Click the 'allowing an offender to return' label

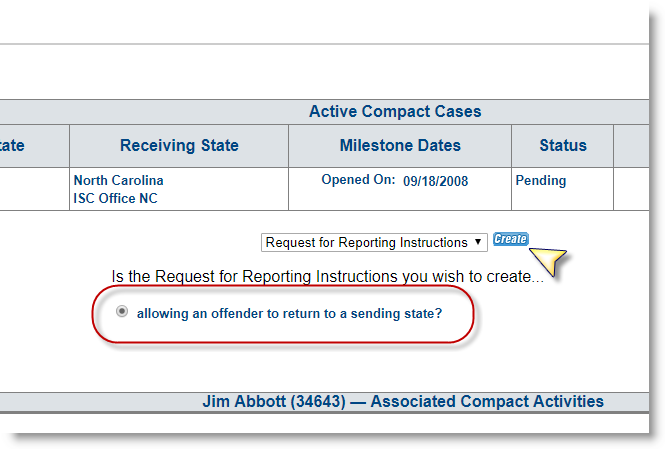pyautogui.click(x=289, y=313)
